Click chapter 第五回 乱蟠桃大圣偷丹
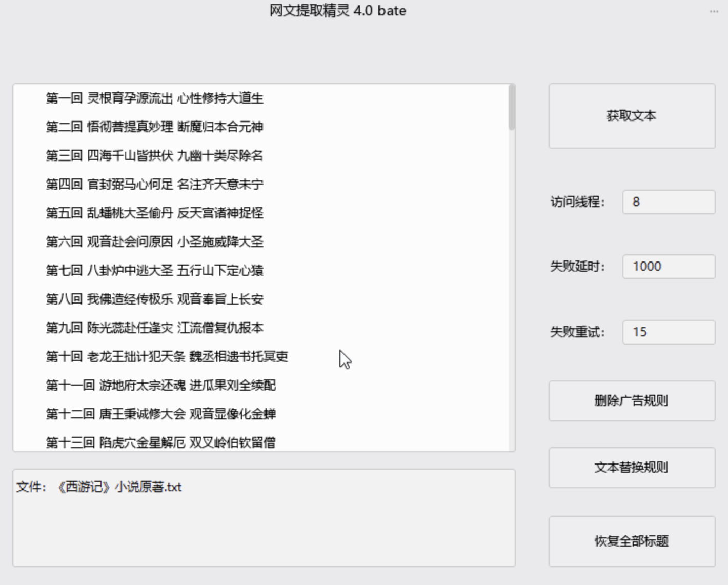728x585 pixels. click(154, 213)
